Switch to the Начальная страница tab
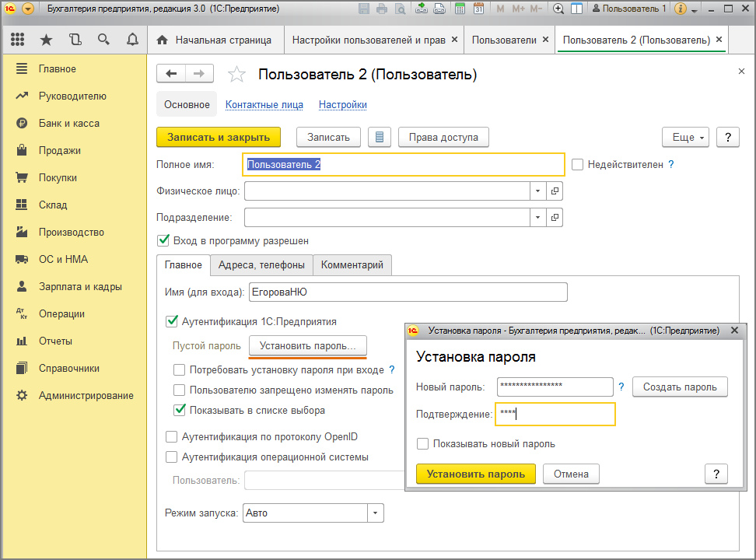The width and height of the screenshot is (756, 560). pyautogui.click(x=215, y=40)
